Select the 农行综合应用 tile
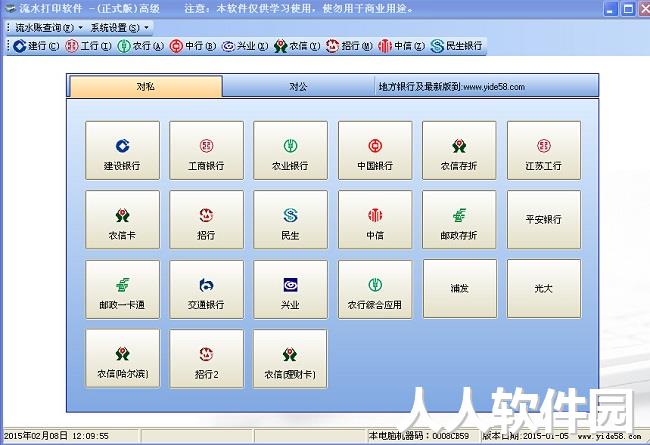The height and width of the screenshot is (445, 650). (x=375, y=289)
